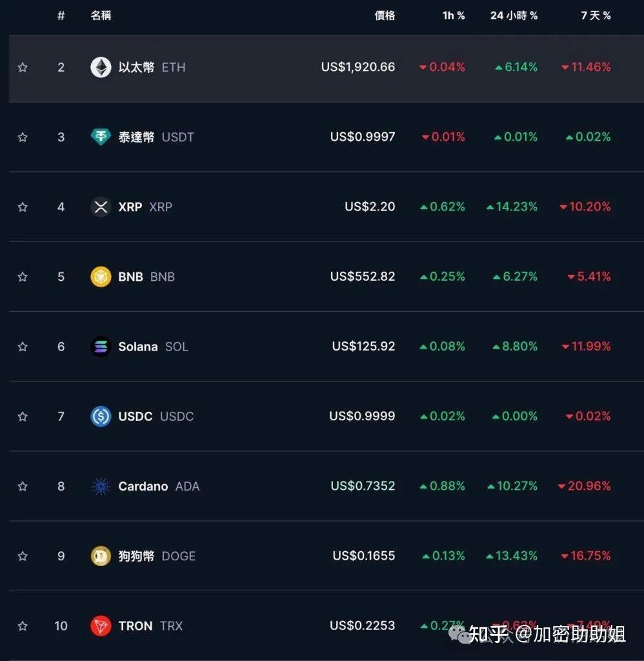The image size is (644, 661).
Task: Star the Cardano row as favorite
Action: [x=23, y=486]
